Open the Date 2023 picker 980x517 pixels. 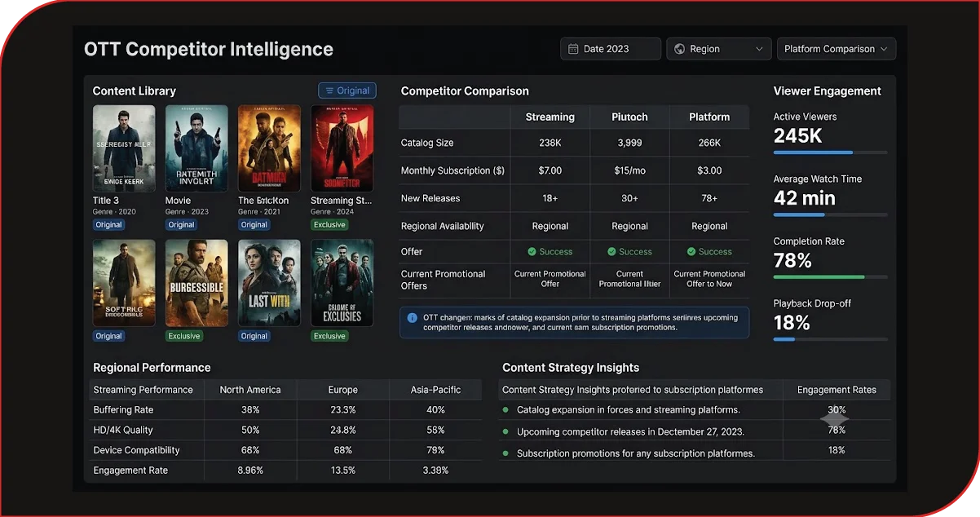click(611, 49)
